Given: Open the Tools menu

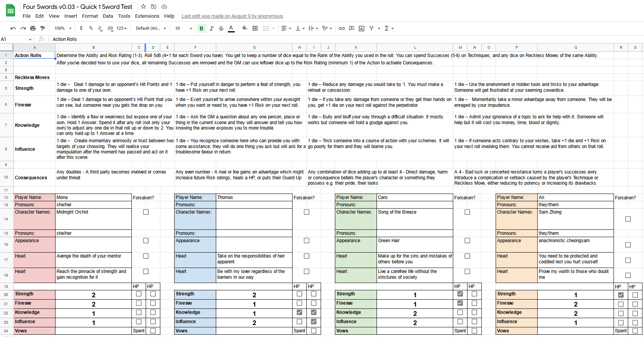Looking at the screenshot, I should [124, 16].
